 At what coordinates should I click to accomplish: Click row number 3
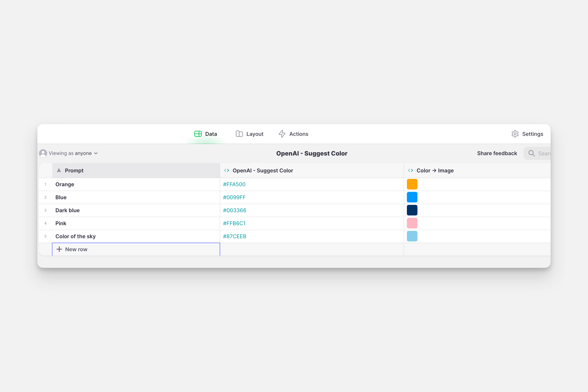[x=46, y=210]
